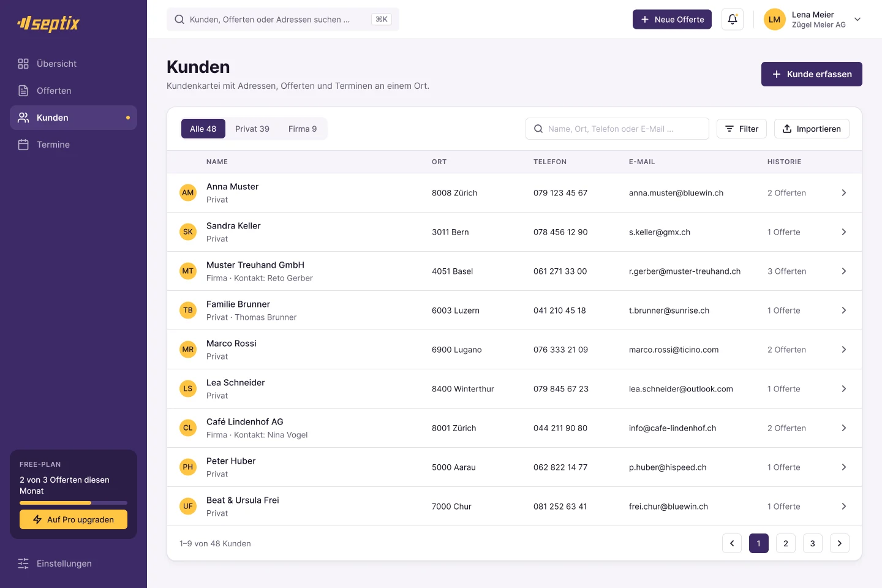Switch to Firma 9 tab
The image size is (882, 588).
303,129
